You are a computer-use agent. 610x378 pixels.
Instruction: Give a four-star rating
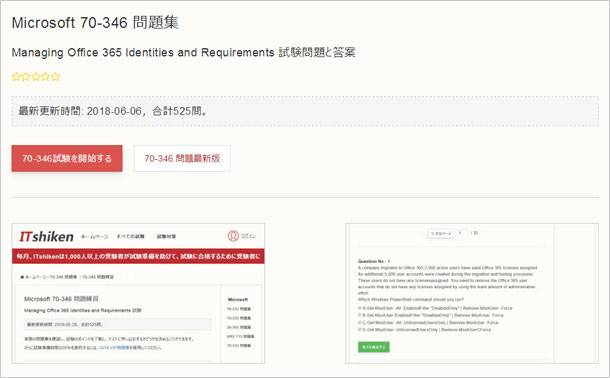point(46,77)
